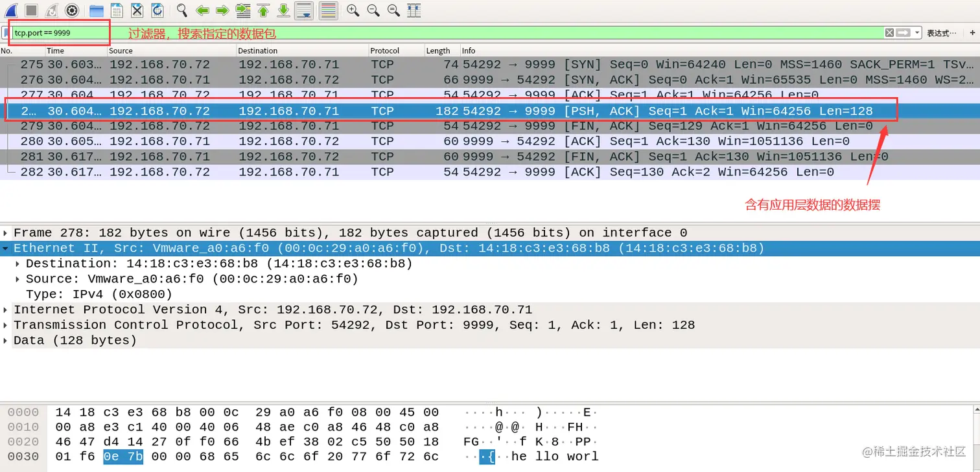Click hex offset row 0010

point(23,427)
